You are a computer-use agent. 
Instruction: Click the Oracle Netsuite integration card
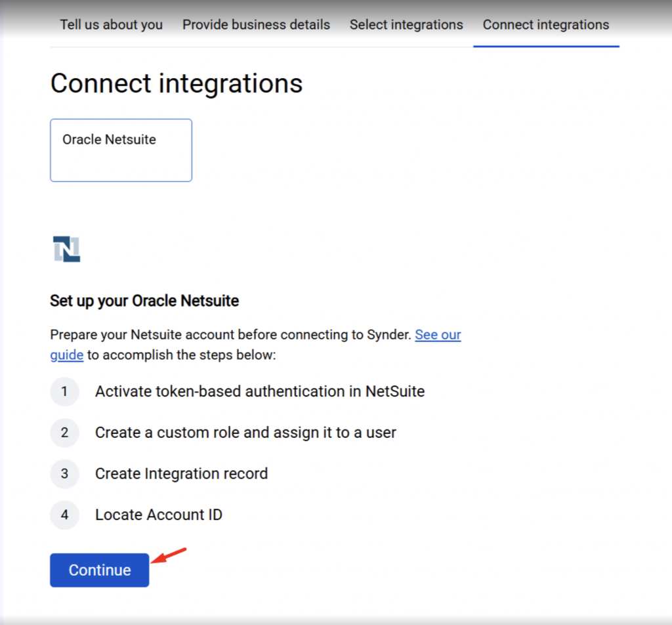121,150
